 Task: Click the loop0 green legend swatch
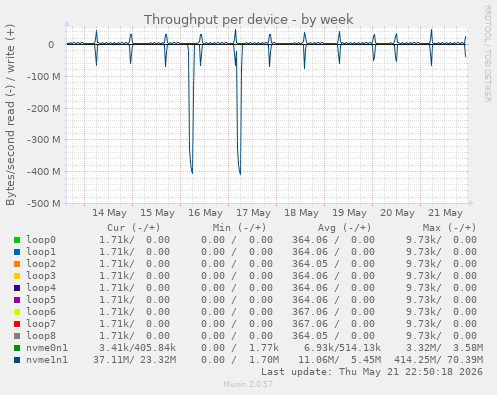tap(17, 240)
